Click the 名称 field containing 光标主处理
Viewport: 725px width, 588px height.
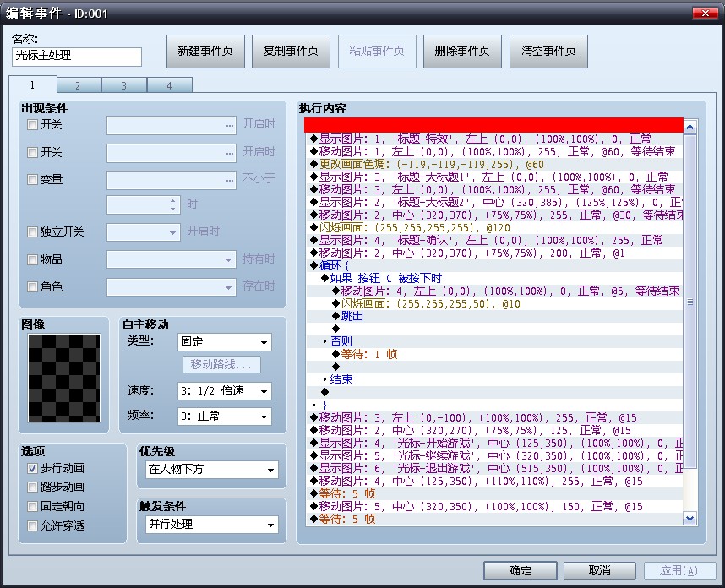click(x=77, y=56)
